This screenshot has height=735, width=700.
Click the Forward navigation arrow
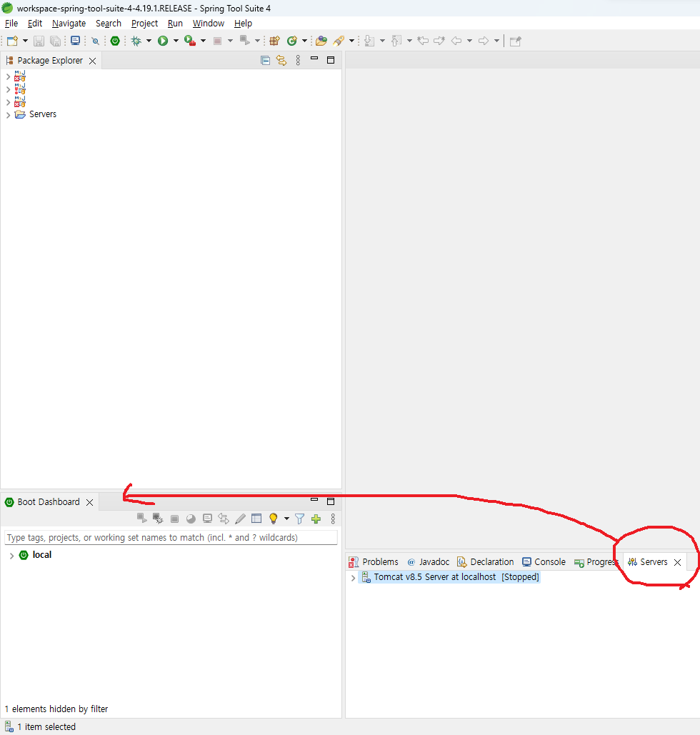coord(484,41)
